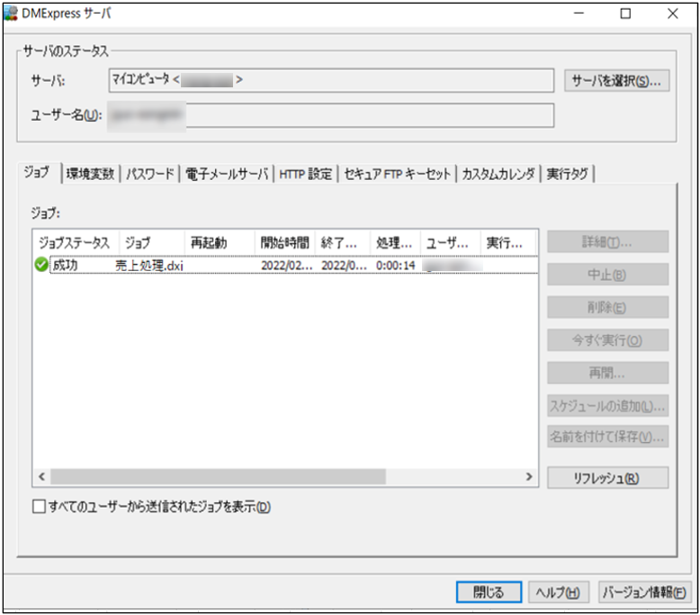Click the サーバを選択 button

[616, 82]
